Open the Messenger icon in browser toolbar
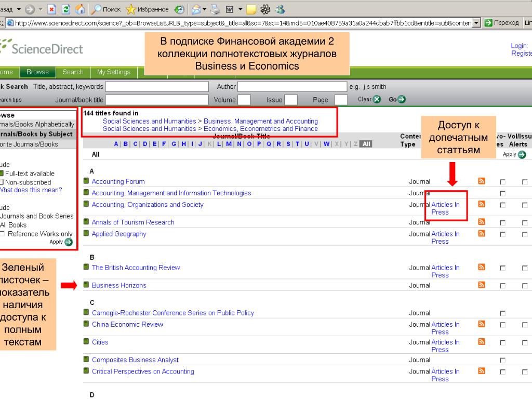Screen dimensions: 532x399 pyautogui.click(x=280, y=9)
